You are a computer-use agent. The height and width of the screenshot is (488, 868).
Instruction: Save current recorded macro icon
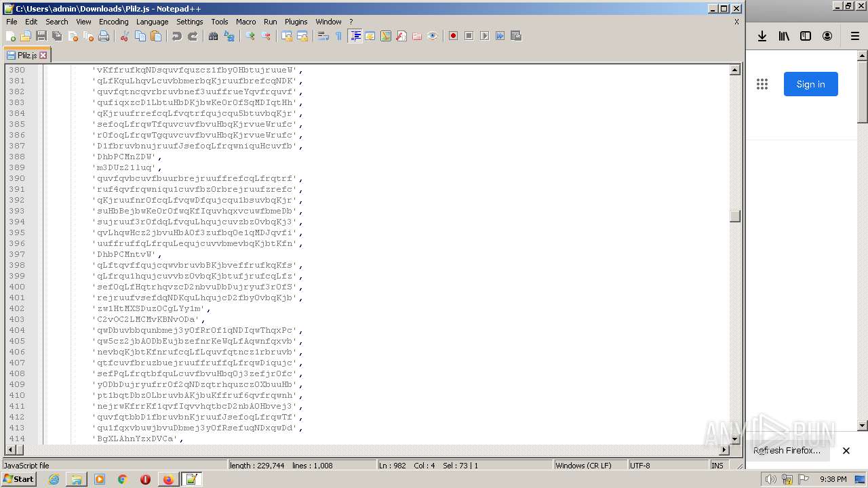516,36
